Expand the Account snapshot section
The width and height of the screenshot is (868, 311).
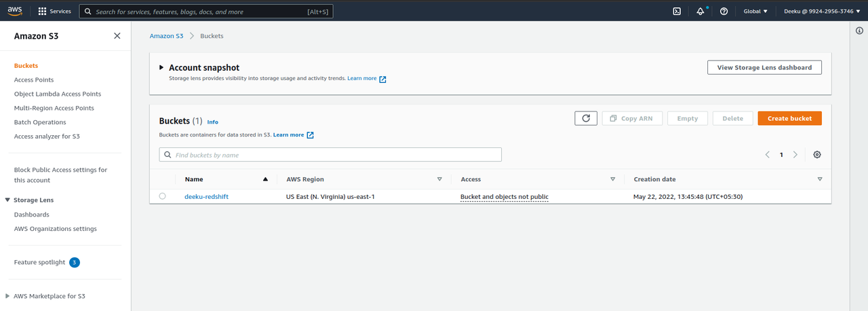click(161, 67)
